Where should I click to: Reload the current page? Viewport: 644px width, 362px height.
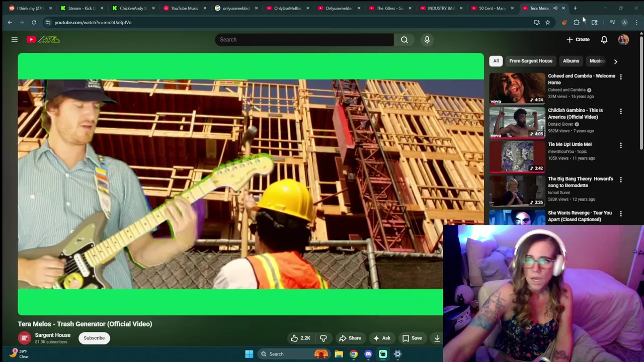(34, 22)
